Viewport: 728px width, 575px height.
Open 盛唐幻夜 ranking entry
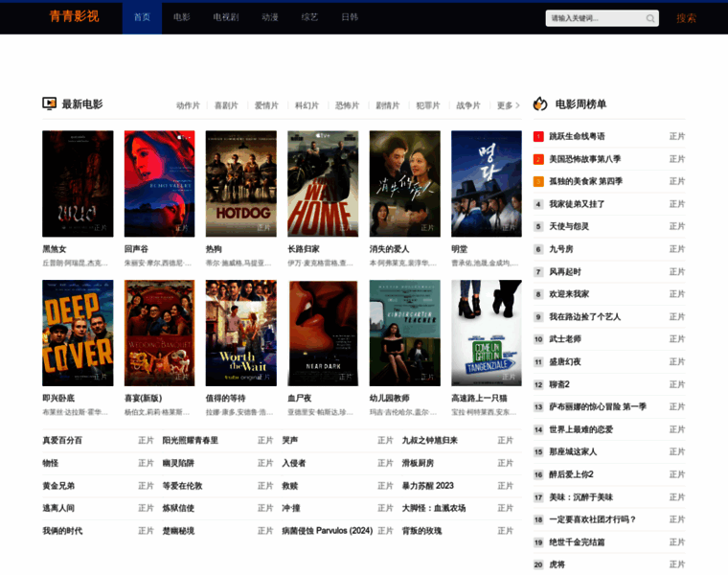pos(565,362)
